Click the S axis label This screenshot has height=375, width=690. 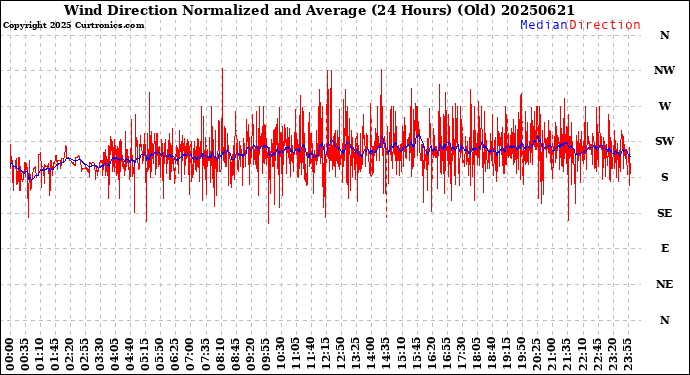coord(664,177)
